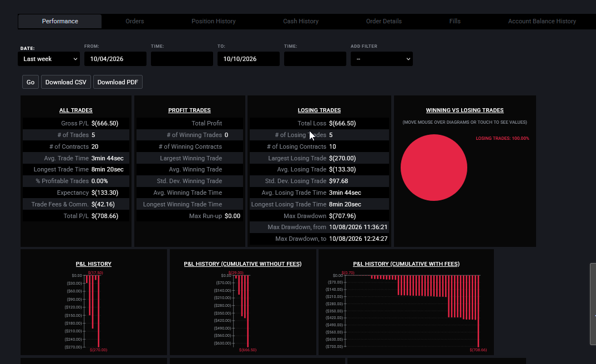This screenshot has height=364, width=596.
Task: Click the $(666.50) label in cumulative without fees chart
Action: click(x=248, y=350)
